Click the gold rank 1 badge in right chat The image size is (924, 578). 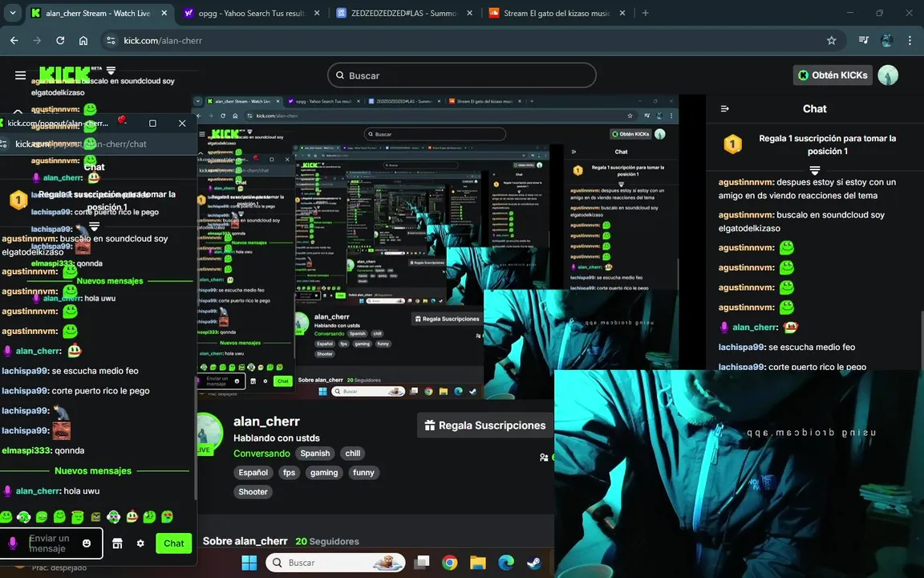[732, 144]
